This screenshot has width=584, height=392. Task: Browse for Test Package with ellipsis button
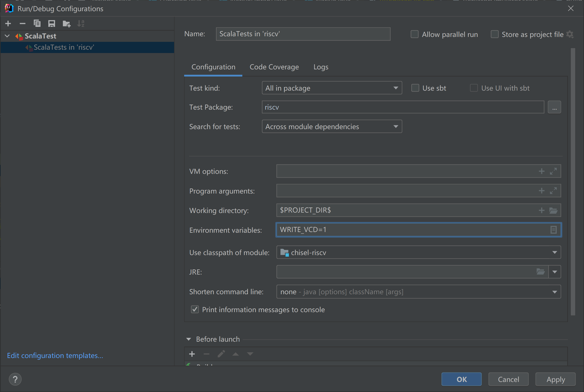point(554,107)
